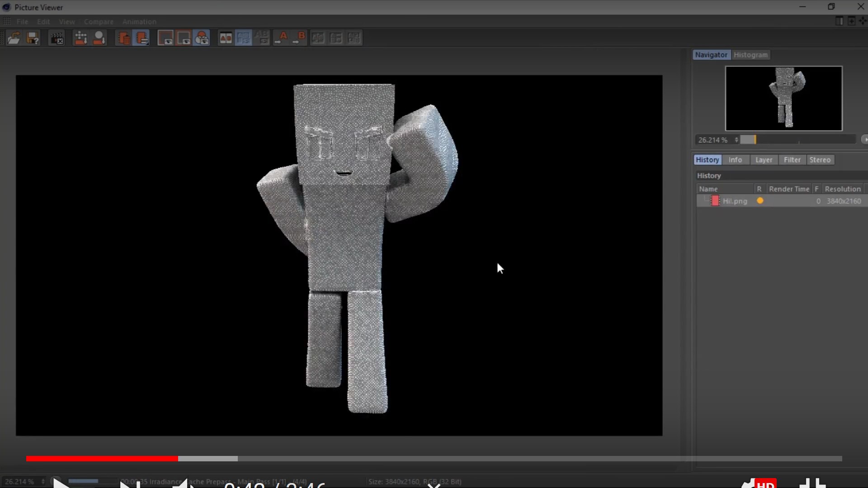868x488 pixels.
Task: Click the orange render status dot
Action: pos(760,201)
